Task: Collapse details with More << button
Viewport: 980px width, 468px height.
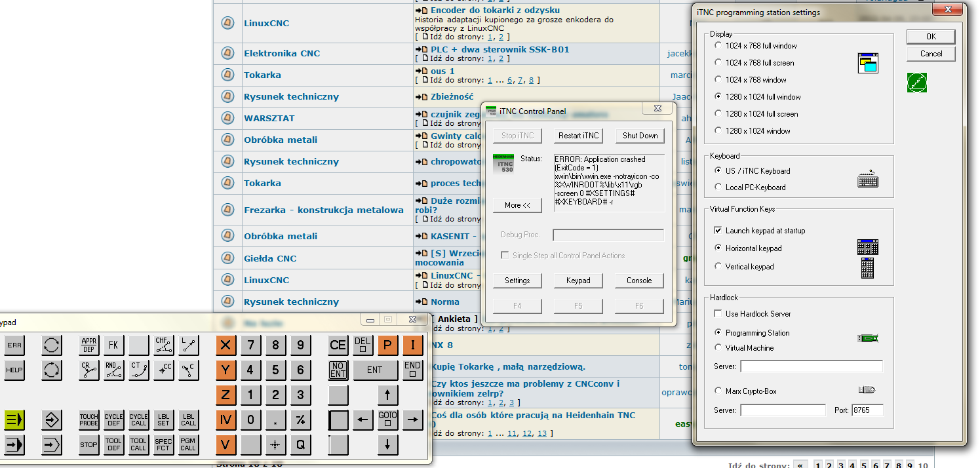Action: (517, 205)
